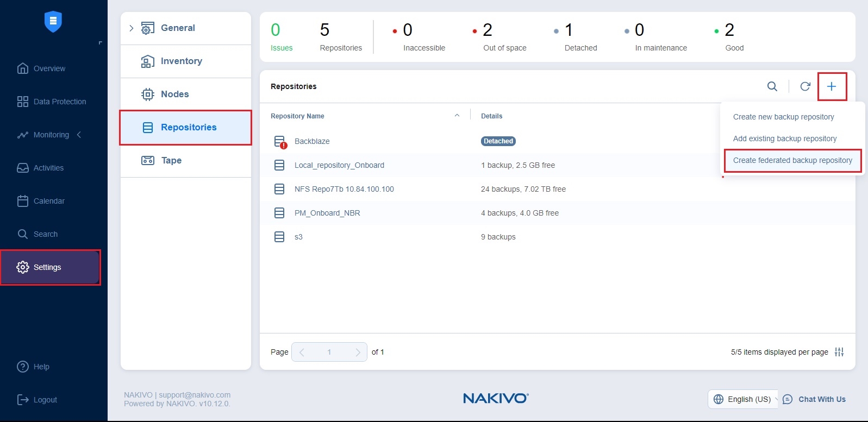Click the NAKIVO shield logo

click(x=53, y=22)
